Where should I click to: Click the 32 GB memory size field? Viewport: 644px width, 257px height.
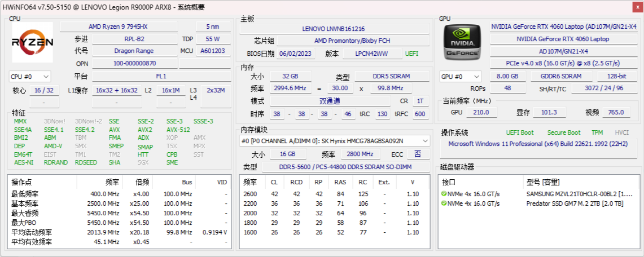290,76
